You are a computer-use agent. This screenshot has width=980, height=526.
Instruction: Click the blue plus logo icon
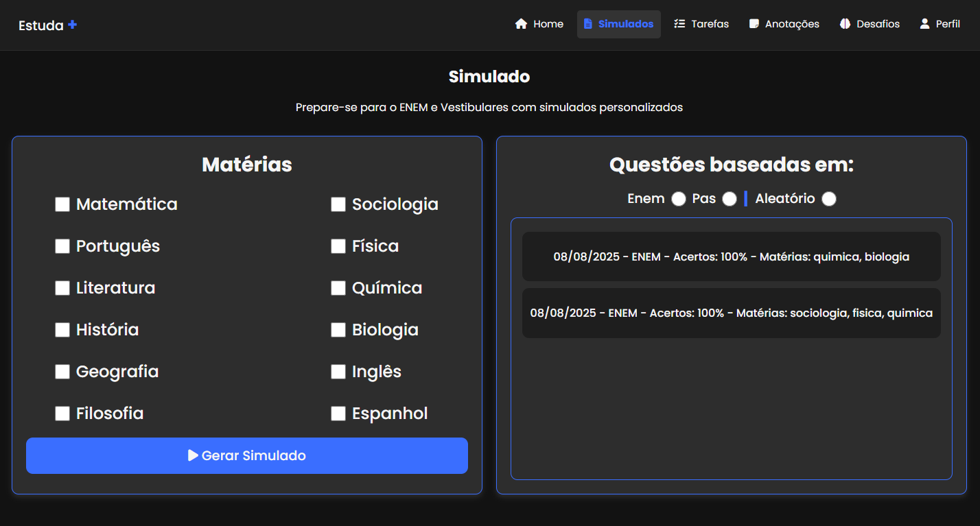pos(73,25)
